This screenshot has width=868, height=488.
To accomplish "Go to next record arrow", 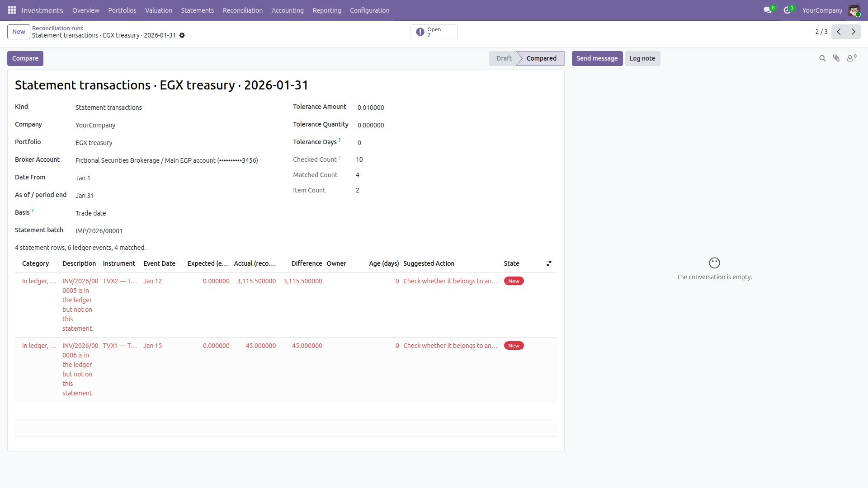I will (x=854, y=32).
